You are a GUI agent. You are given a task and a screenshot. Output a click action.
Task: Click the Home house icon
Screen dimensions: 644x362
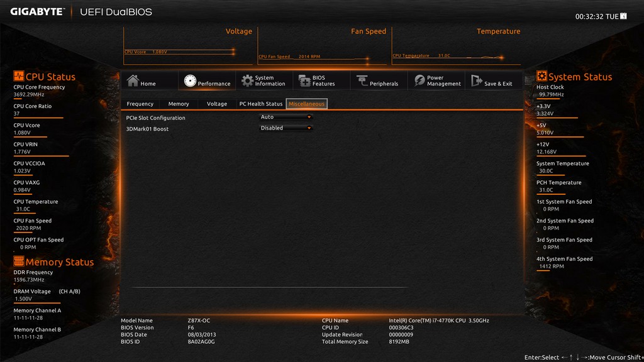[x=133, y=80]
